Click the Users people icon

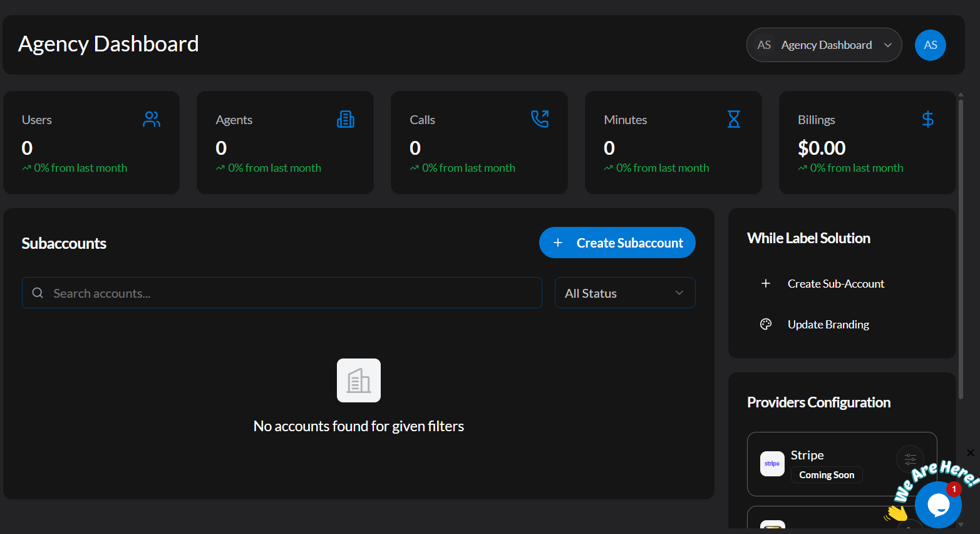coord(152,119)
